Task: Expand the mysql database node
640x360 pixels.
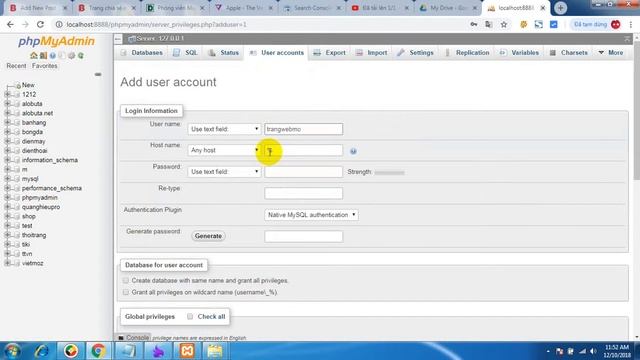Action: coord(7,179)
